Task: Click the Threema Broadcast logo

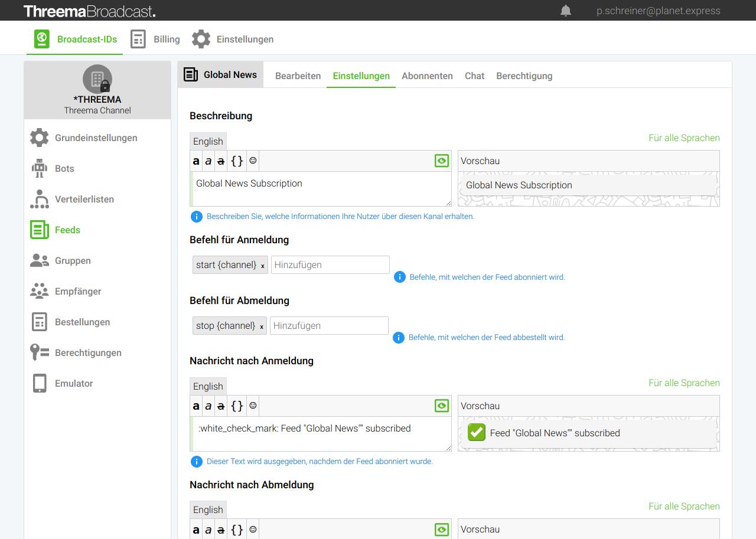Action: coord(90,11)
